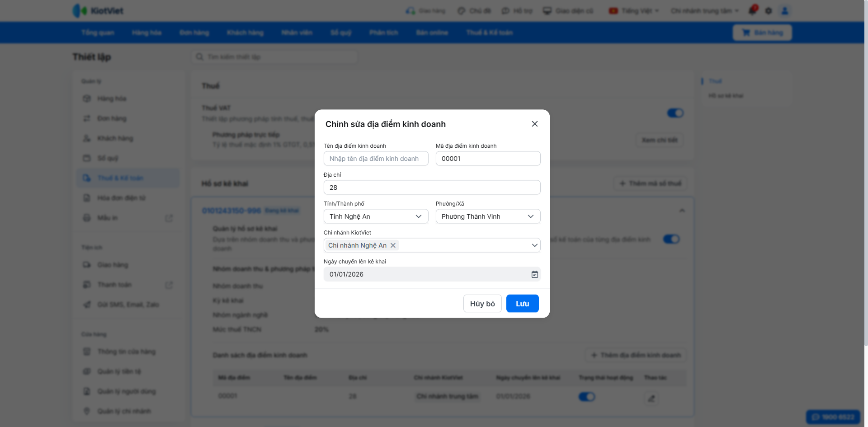868x427 pixels.
Task: Open Quản lý tiền tệ in the sidebar
Action: pyautogui.click(x=128, y=371)
